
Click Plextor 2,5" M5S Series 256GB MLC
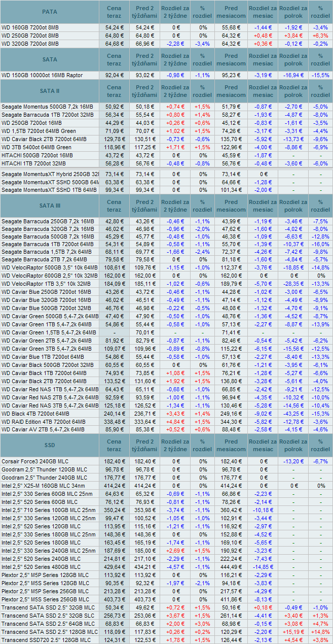tap(44, 599)
